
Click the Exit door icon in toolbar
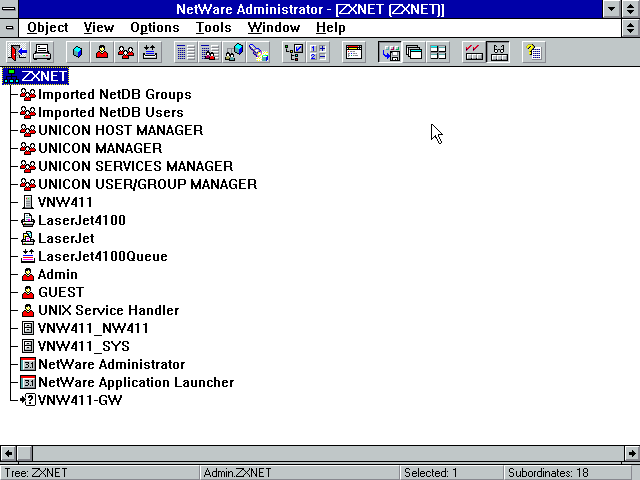(18, 52)
